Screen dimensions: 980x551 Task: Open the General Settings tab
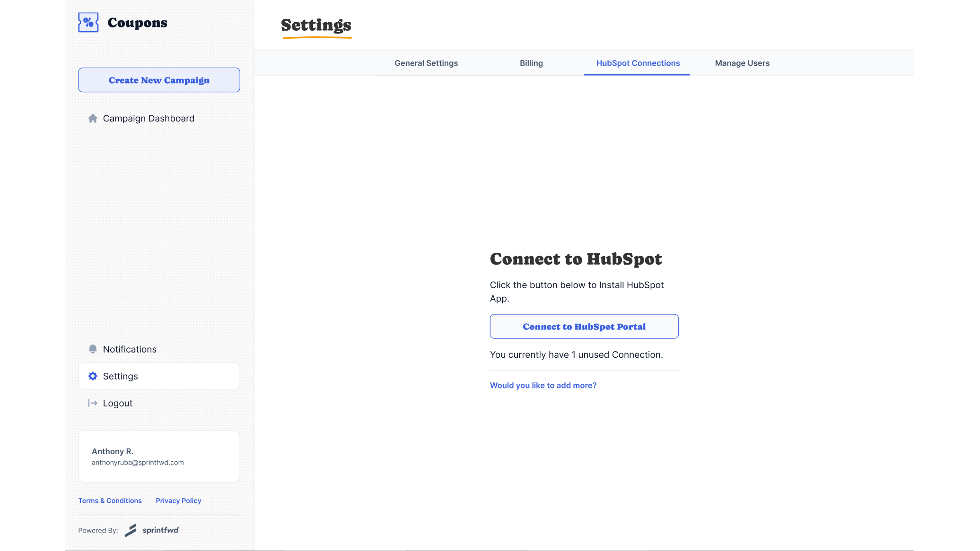(426, 63)
